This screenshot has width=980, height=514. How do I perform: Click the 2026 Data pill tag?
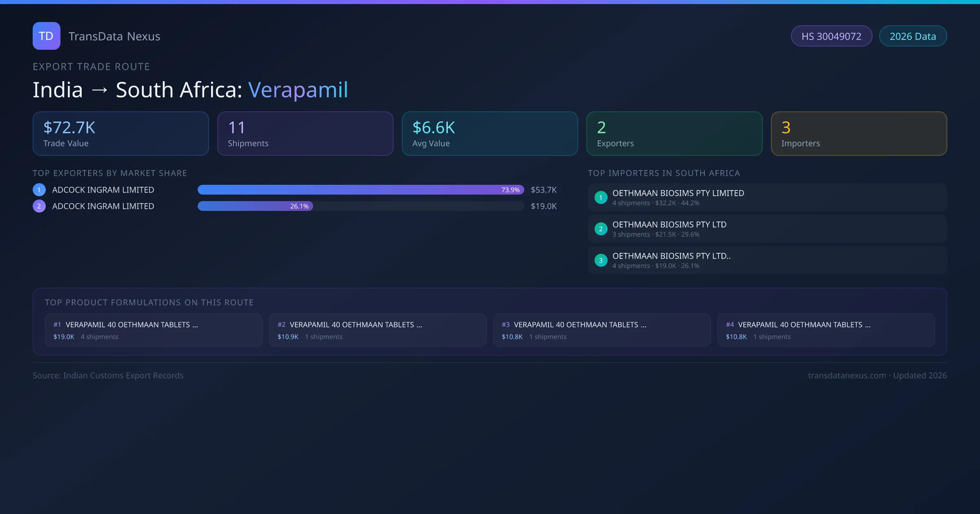(x=913, y=36)
